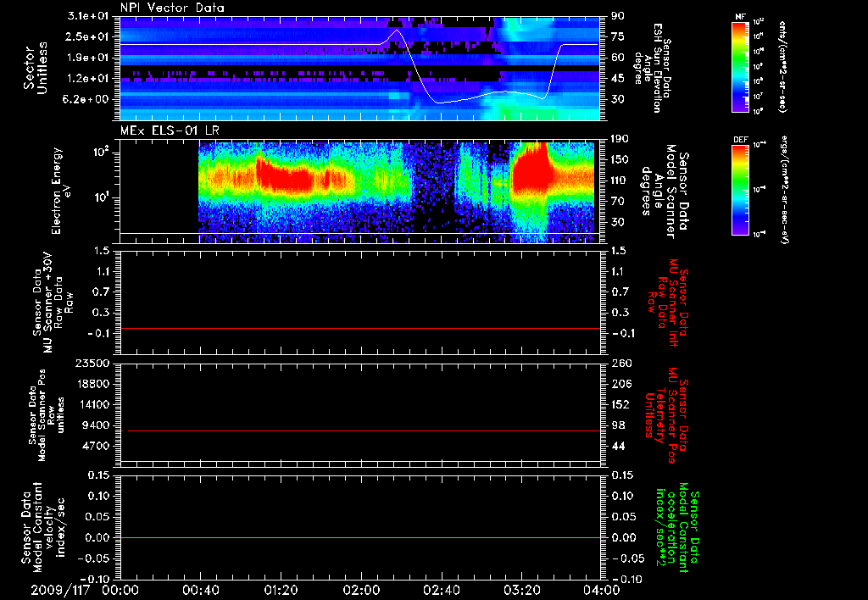Click the 1.9e+01 sector tick label
Viewport: 868px width, 600px height.
pyautogui.click(x=88, y=58)
